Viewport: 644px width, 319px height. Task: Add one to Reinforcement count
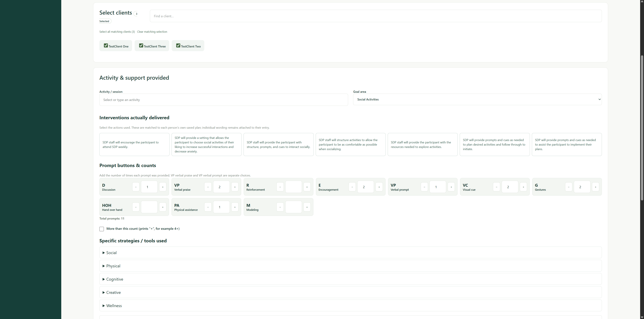(307, 187)
